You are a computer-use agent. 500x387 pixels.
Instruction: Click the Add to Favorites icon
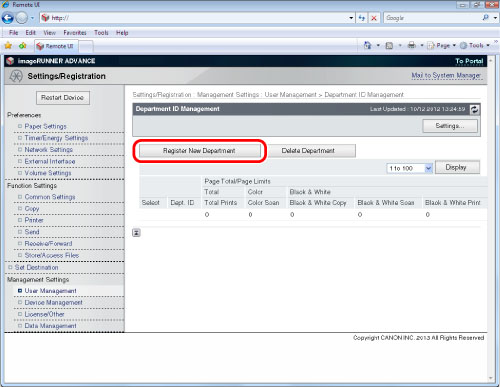click(x=23, y=46)
